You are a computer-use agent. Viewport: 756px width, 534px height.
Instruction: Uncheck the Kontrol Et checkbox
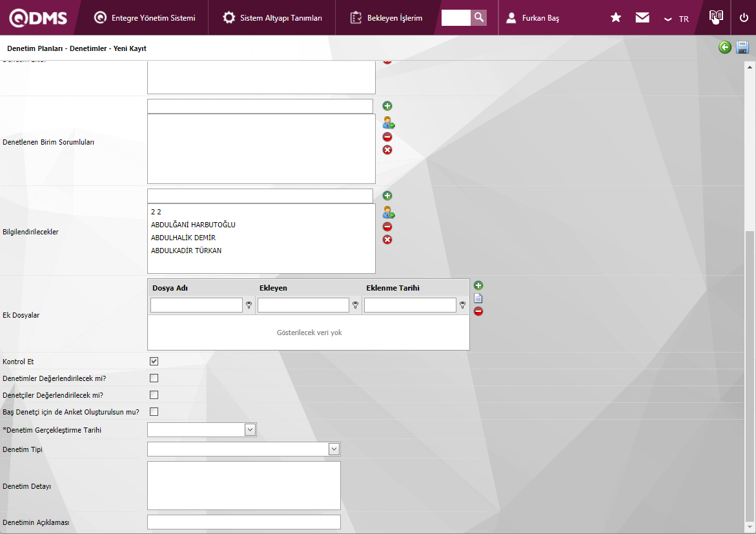pos(154,362)
